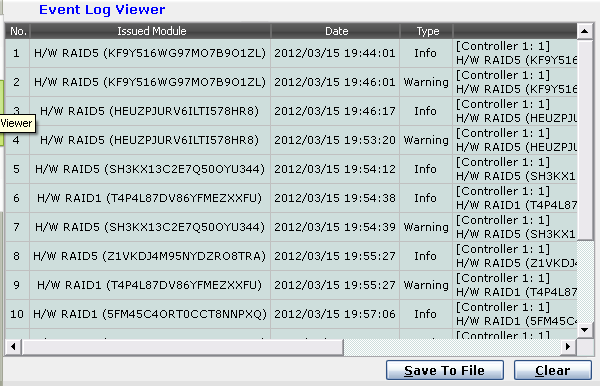This screenshot has width=600, height=386.
Task: Click the horizontal scrollbar left arrow
Action: (13, 347)
